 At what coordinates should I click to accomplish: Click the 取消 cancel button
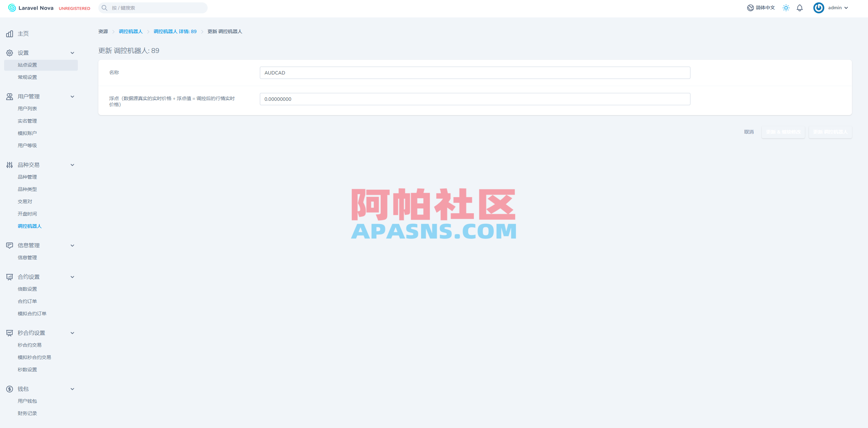748,132
